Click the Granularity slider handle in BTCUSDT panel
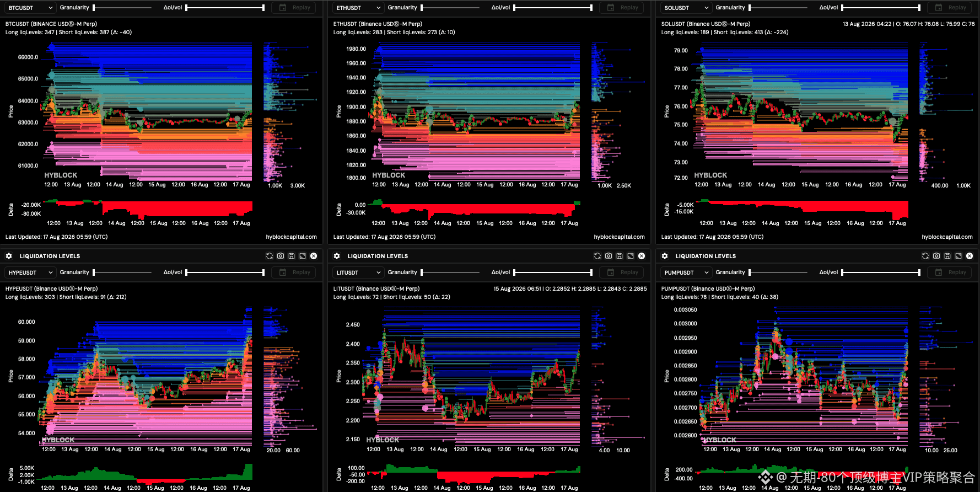980x492 pixels. coord(94,8)
